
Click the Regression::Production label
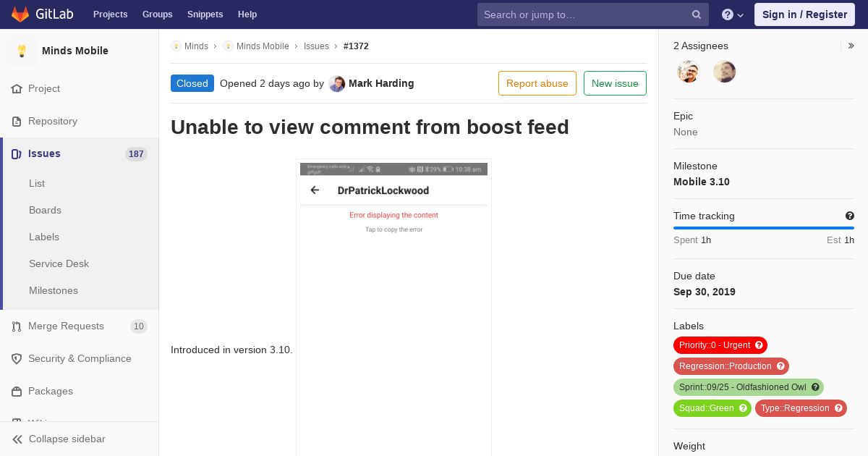[x=731, y=366]
